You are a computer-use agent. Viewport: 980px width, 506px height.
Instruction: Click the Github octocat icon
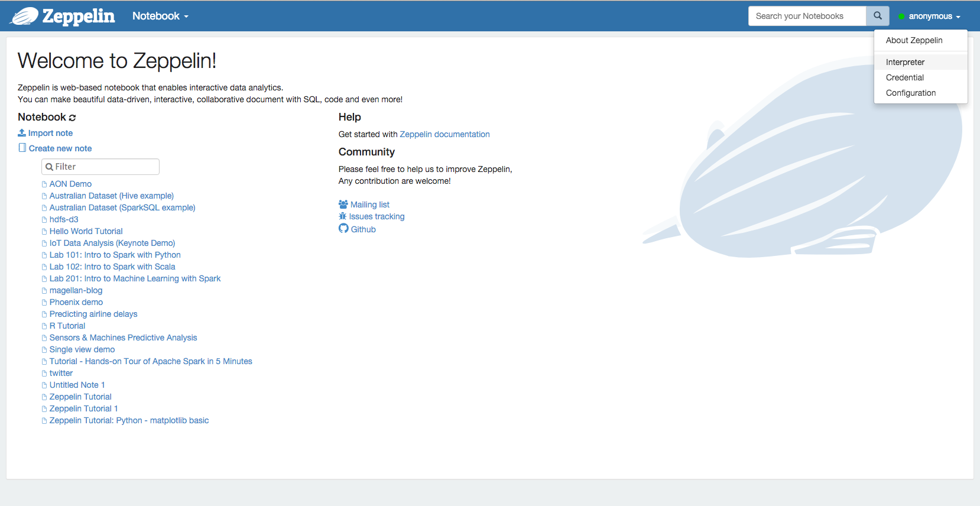tap(343, 229)
